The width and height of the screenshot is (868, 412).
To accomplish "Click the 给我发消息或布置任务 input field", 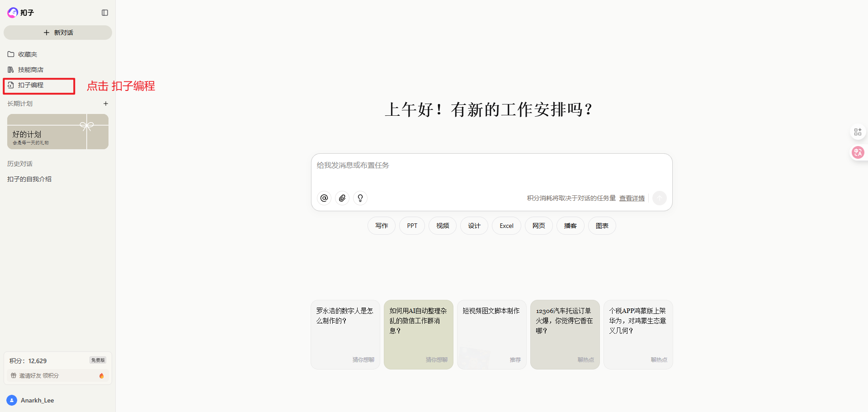I will pyautogui.click(x=491, y=166).
